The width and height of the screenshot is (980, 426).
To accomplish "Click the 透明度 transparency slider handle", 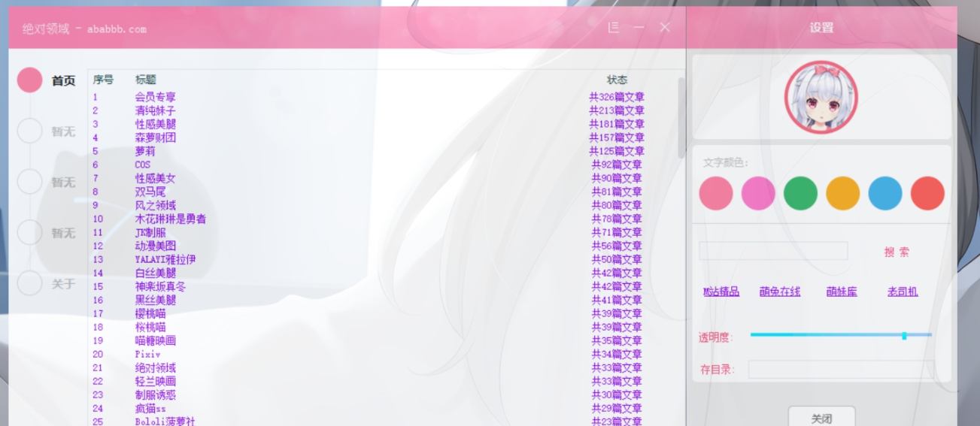I will pyautogui.click(x=904, y=335).
